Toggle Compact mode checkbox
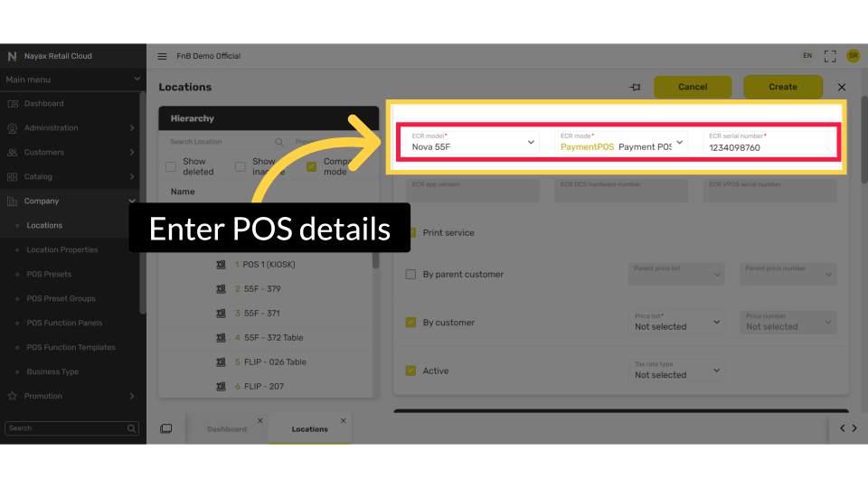This screenshot has height=488, width=868. (x=312, y=166)
